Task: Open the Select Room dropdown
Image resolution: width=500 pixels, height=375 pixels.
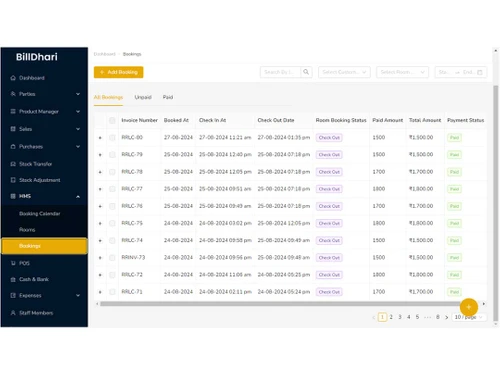Action: tap(402, 72)
